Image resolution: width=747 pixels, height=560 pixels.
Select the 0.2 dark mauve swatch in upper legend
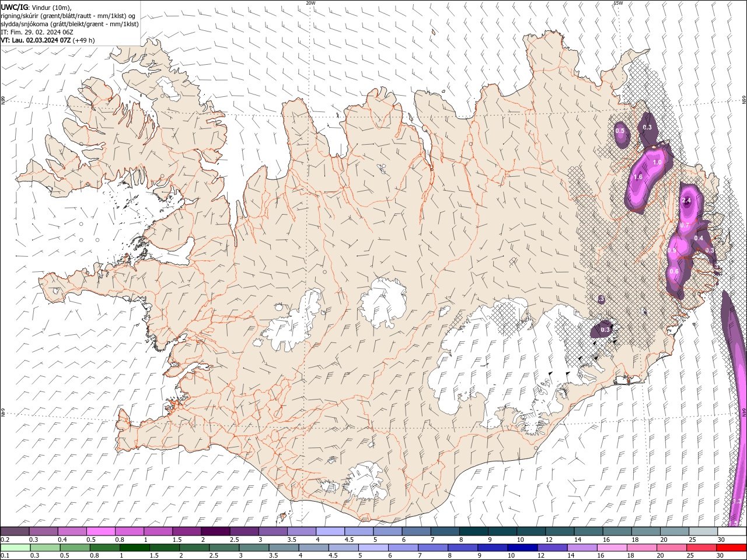(15, 531)
